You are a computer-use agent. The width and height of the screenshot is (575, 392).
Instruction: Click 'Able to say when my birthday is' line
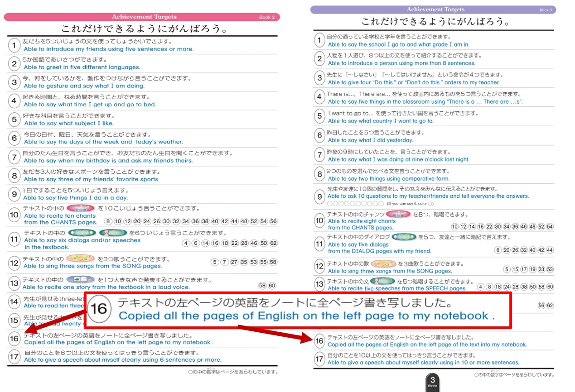pyautogui.click(x=108, y=161)
